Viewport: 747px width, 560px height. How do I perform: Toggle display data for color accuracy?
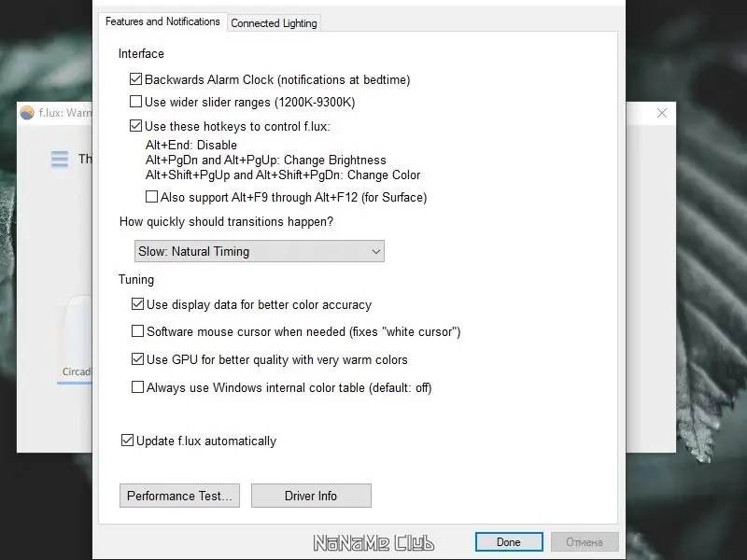[x=137, y=304]
